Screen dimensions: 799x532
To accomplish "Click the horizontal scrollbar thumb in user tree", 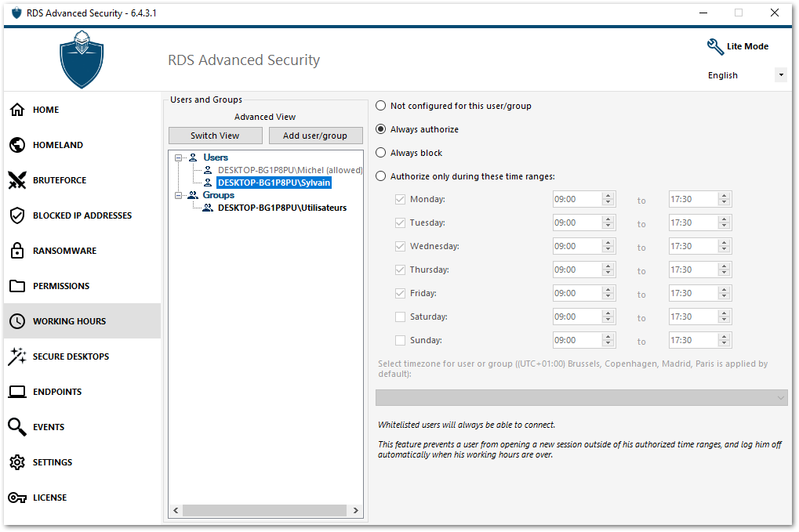I will pos(264,510).
